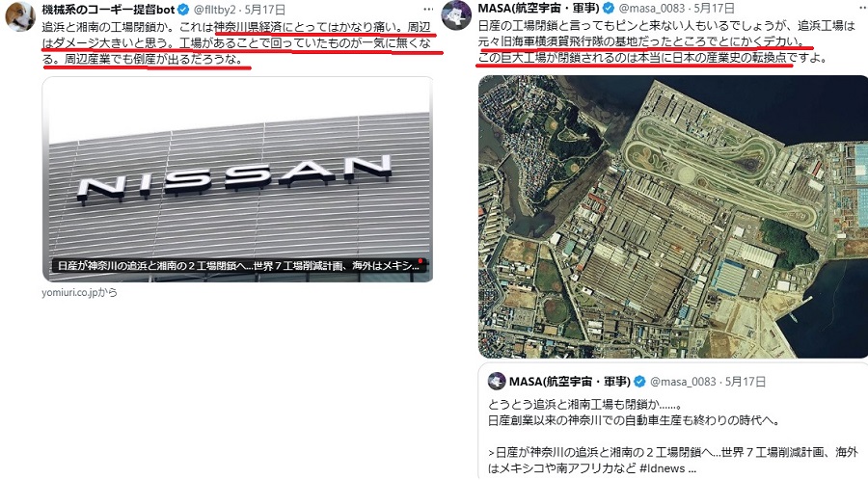
Task: Enlarge the aerial factory photo
Action: coord(673,217)
